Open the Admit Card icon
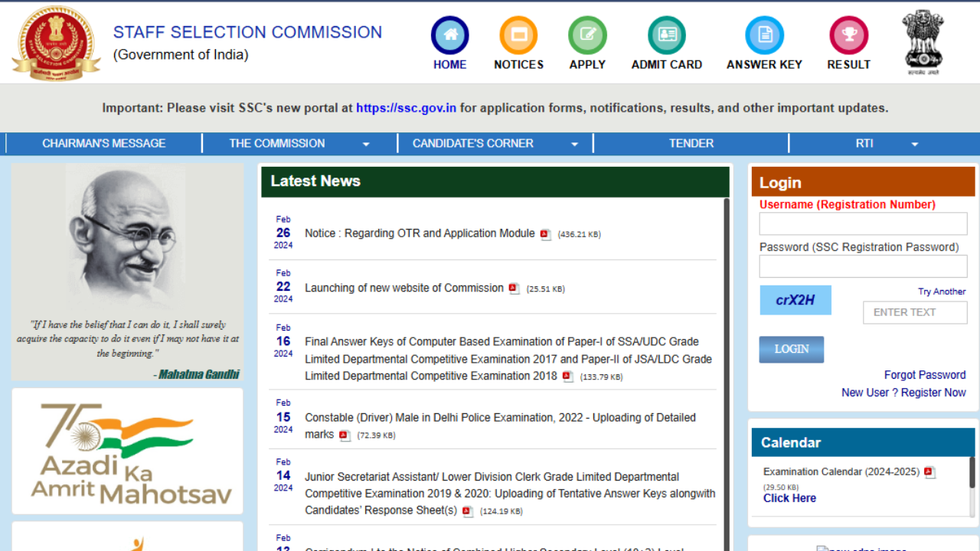The image size is (980, 551). pos(666,35)
